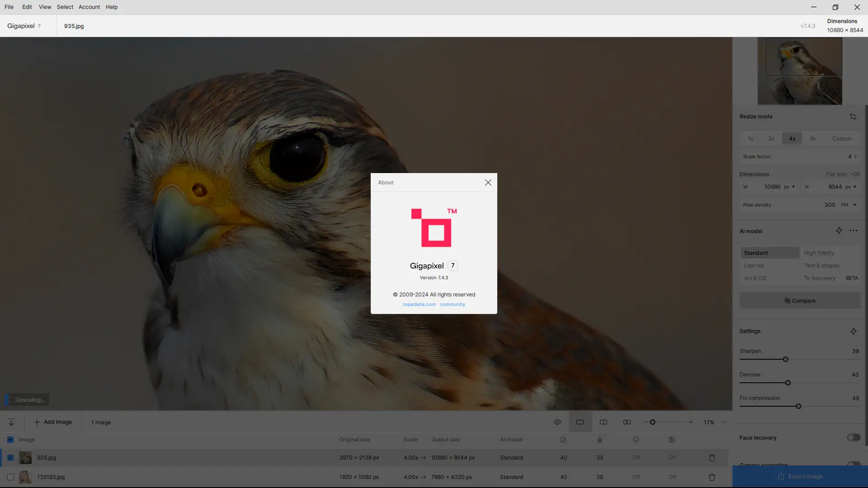Switch to side-by-side view mode
This screenshot has height=488, width=868.
627,422
